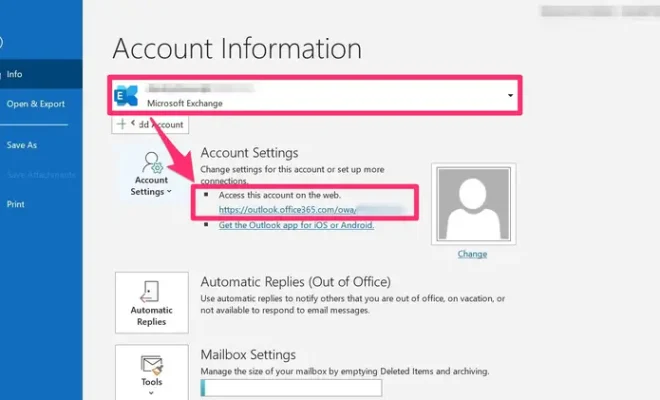Click Automatic Replies (Out of Office) heading

click(x=295, y=282)
